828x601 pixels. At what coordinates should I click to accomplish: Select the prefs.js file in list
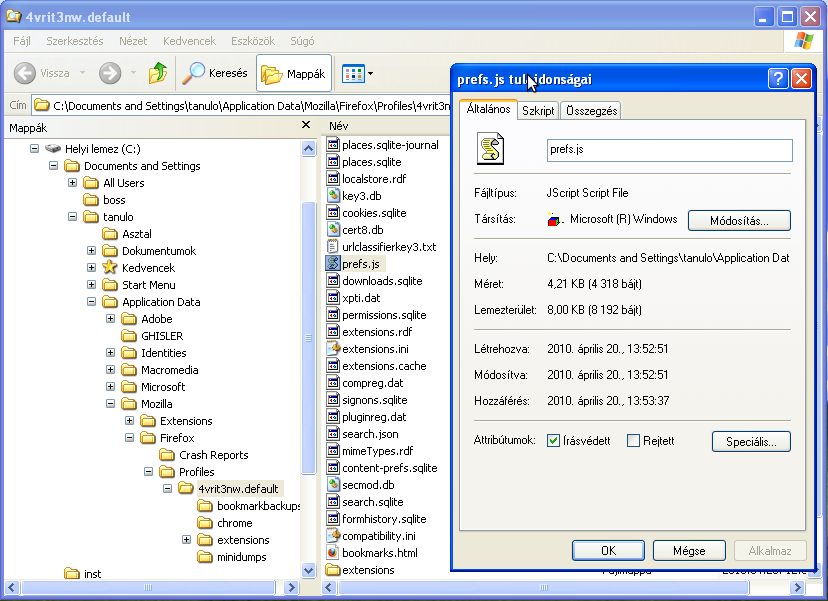click(360, 264)
